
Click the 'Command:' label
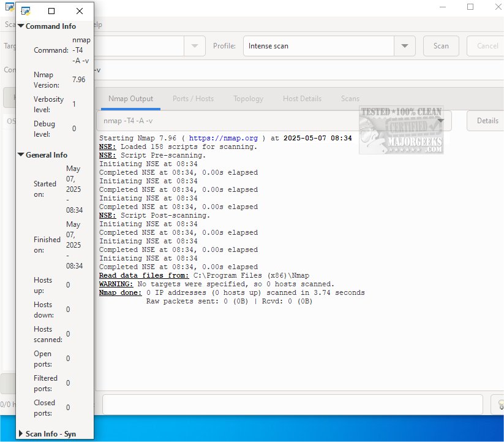click(51, 50)
